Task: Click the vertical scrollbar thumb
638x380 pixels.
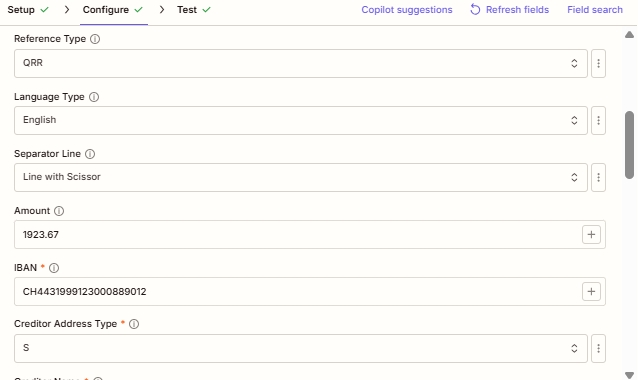Action: (x=629, y=145)
